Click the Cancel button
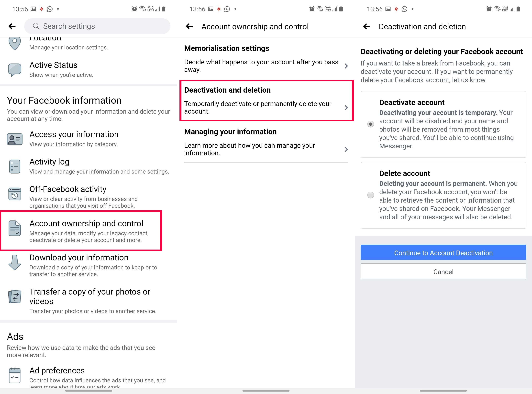Viewport: 532px width, 394px height. point(443,272)
